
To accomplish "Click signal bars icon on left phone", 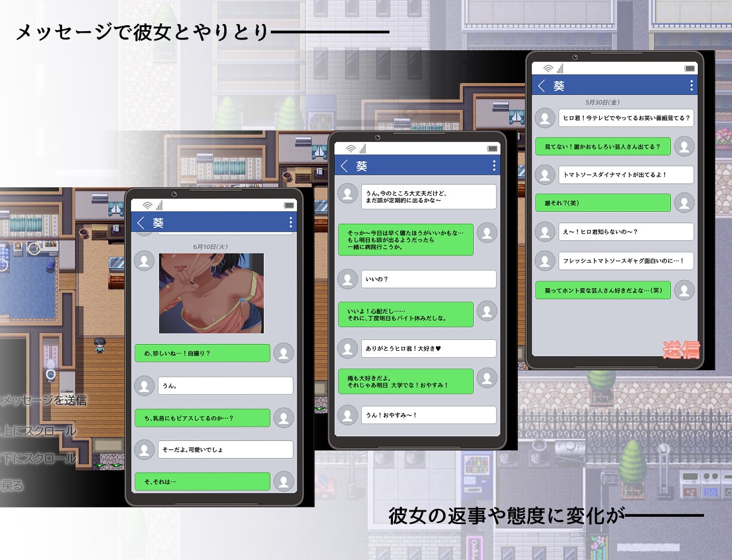I will 159,205.
